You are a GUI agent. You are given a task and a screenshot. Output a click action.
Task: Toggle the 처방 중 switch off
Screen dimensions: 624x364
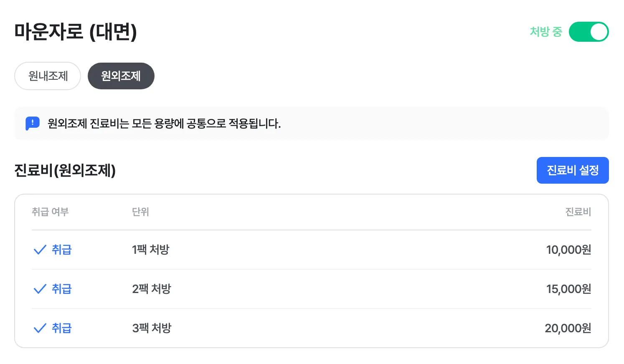click(588, 32)
